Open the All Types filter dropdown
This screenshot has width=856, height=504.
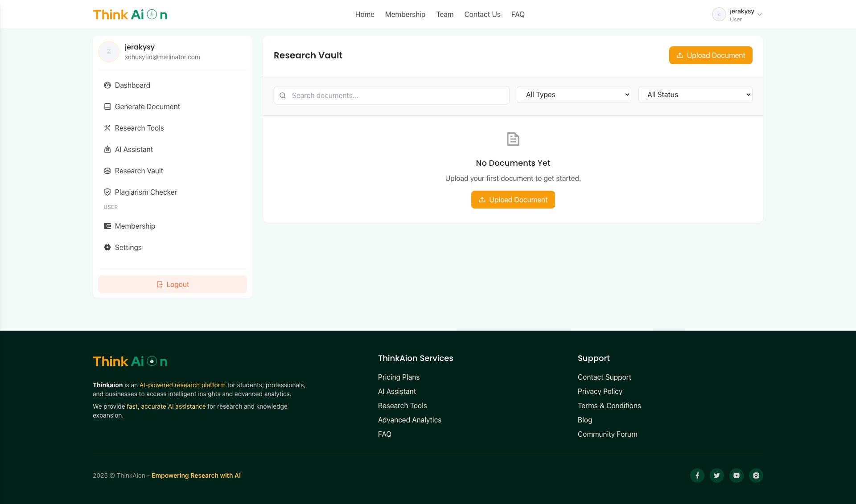(x=574, y=94)
